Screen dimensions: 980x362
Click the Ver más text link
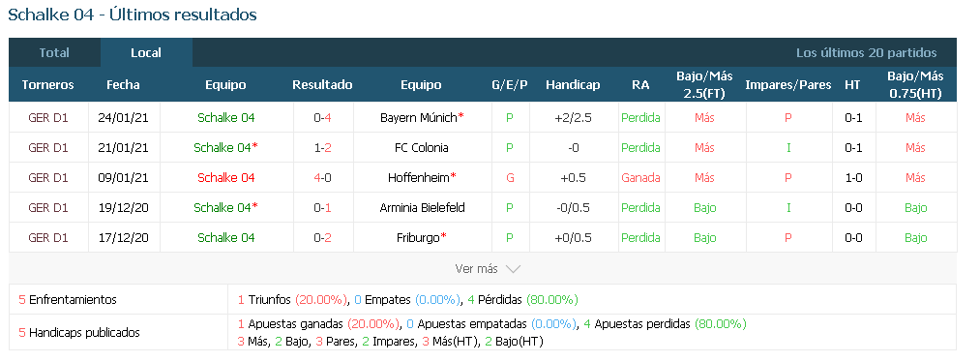click(476, 269)
